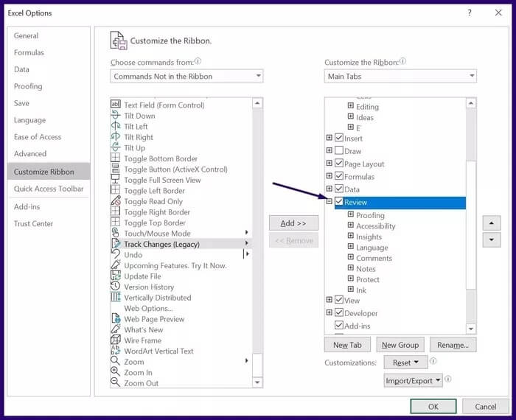Uncheck the Data tab checkbox
This screenshot has width=516, height=420.
339,189
